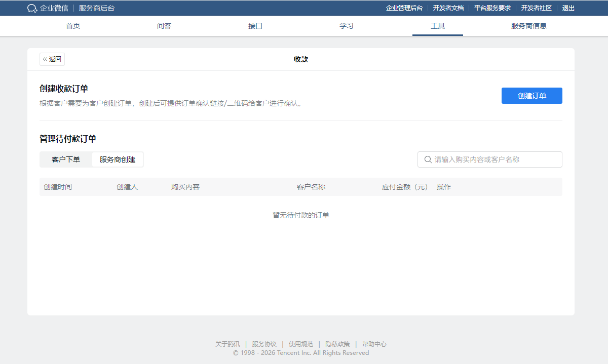The width and height of the screenshot is (608, 364).
Task: Open the 服务商信息 navigation tab
Action: click(x=529, y=26)
